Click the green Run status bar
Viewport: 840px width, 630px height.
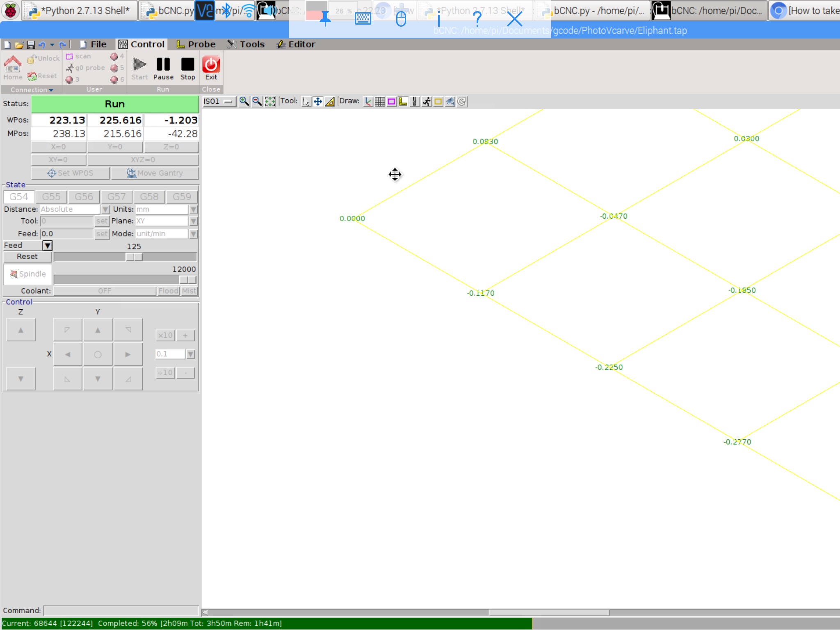[x=115, y=104]
